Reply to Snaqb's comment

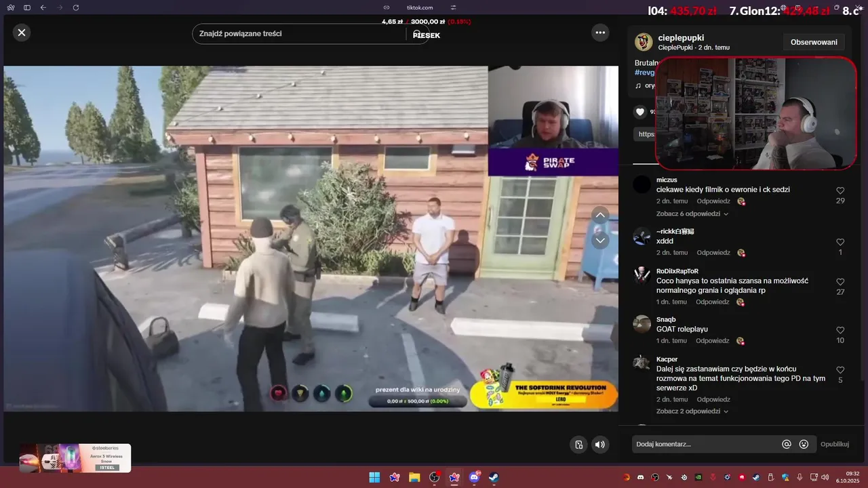[x=713, y=341]
